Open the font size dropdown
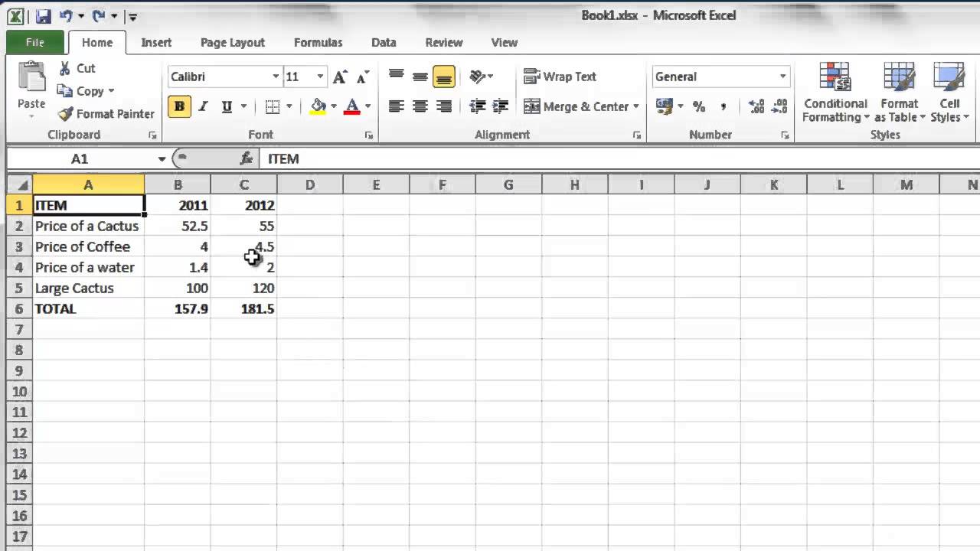 319,77
